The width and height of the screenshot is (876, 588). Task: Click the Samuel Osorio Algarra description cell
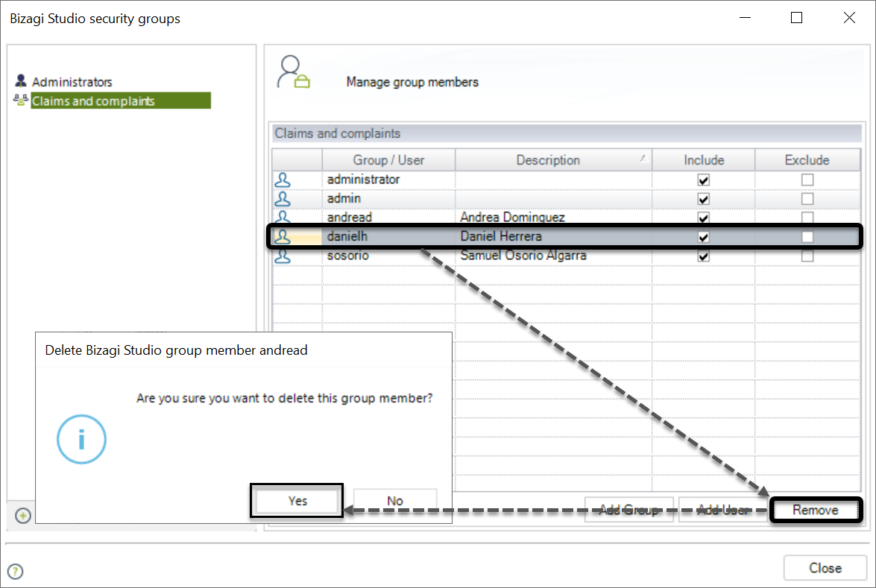(x=553, y=256)
